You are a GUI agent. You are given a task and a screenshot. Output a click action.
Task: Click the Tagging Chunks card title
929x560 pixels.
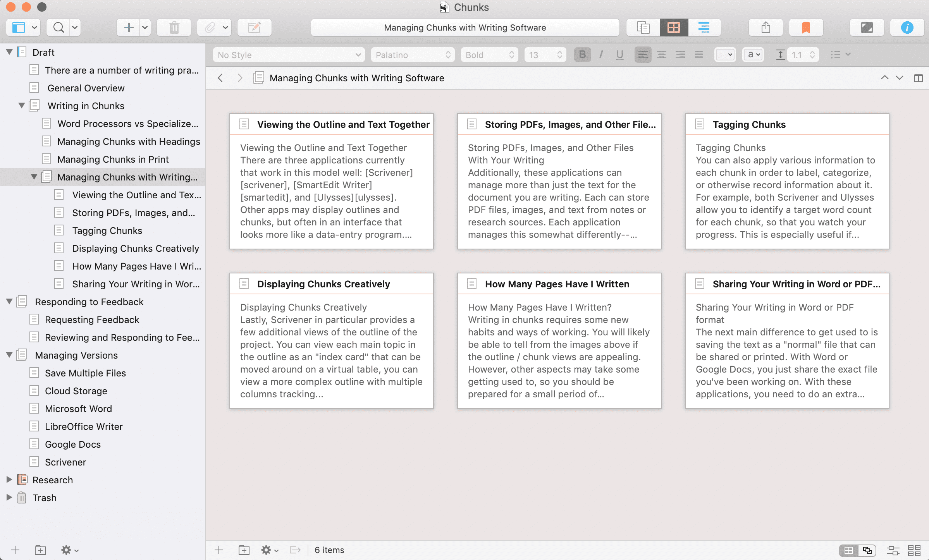coord(749,124)
